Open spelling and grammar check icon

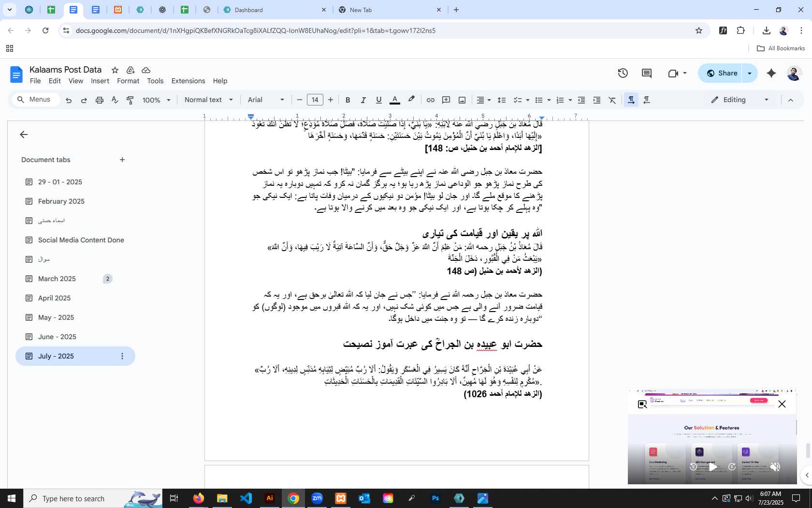[x=115, y=100]
